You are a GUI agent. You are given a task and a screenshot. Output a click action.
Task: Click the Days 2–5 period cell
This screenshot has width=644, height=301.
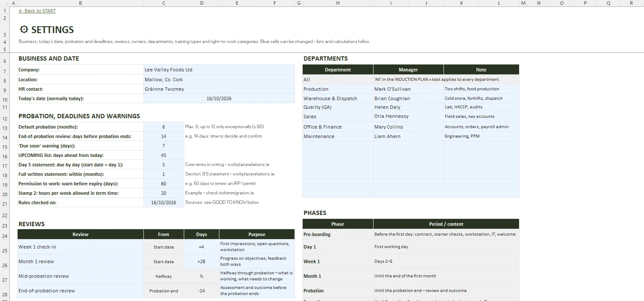click(446, 261)
